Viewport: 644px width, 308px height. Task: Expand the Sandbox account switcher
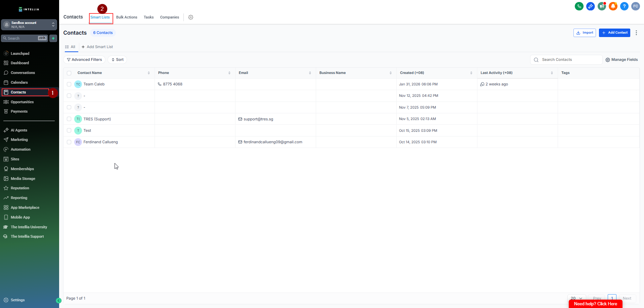[x=29, y=25]
